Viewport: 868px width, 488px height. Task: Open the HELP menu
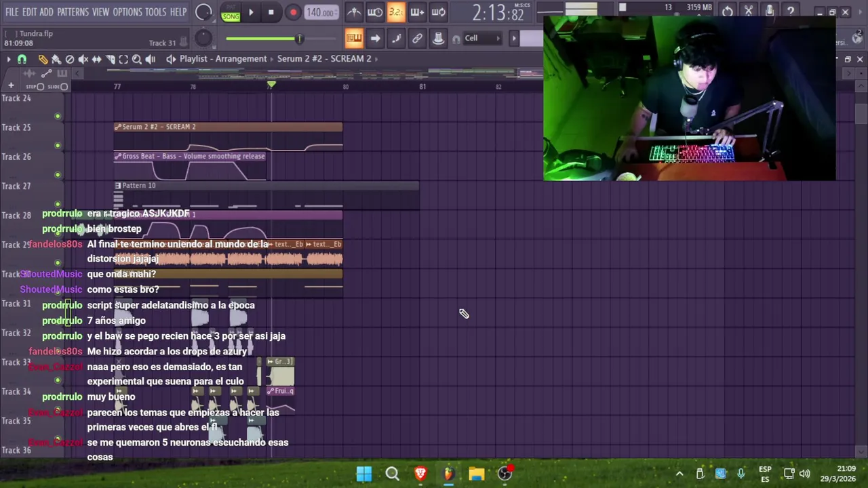coord(178,12)
